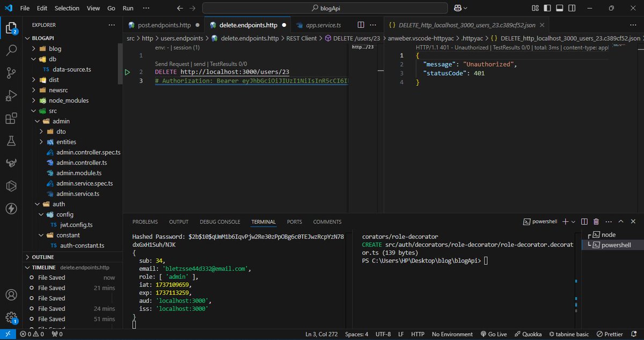Viewport: 644px width, 340px height.
Task: Run the DELETE request with the green play button
Action: pos(128,71)
